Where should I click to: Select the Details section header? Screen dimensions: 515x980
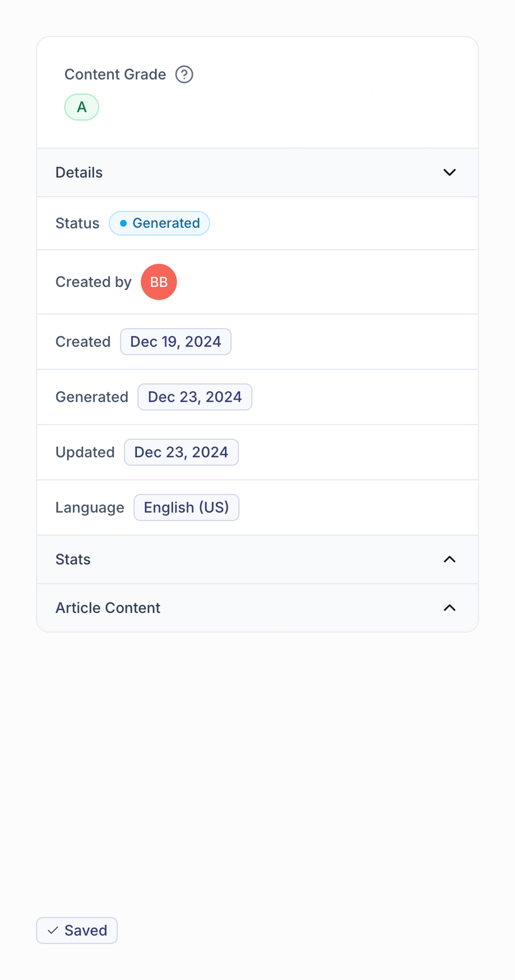pyautogui.click(x=79, y=172)
